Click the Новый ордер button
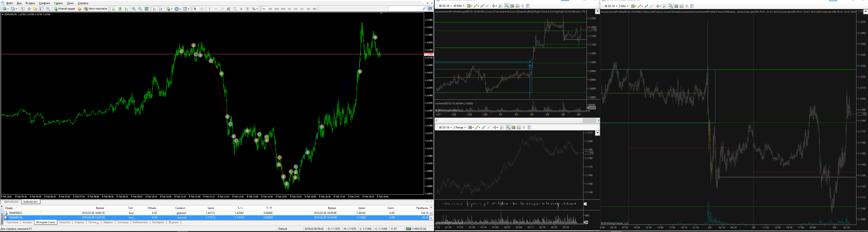The height and width of the screenshot is (232, 868). click(65, 9)
